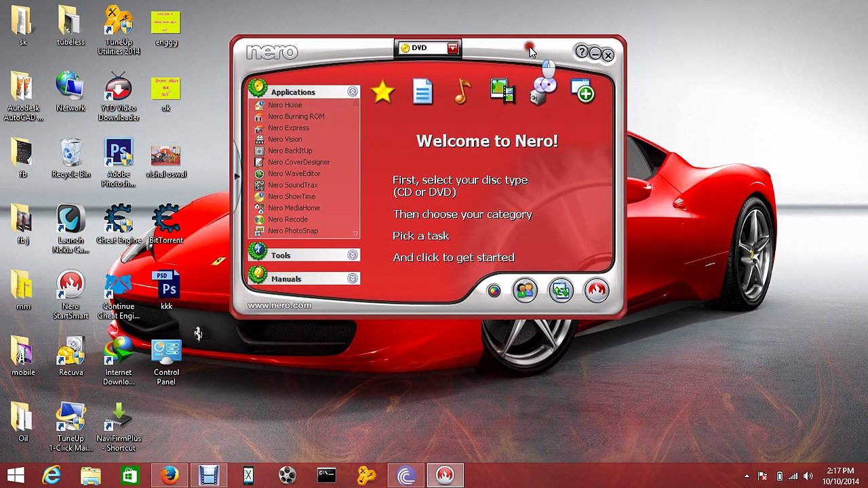Select the Nero StartSmart desktop shortcut
The height and width of the screenshot is (488, 868).
coord(71,295)
